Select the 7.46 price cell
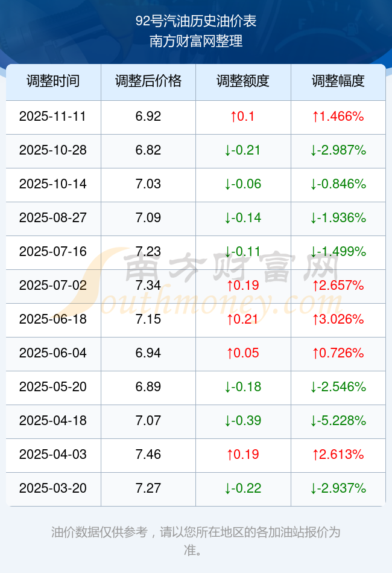Image resolution: width=392 pixels, height=573 pixels. tap(148, 455)
